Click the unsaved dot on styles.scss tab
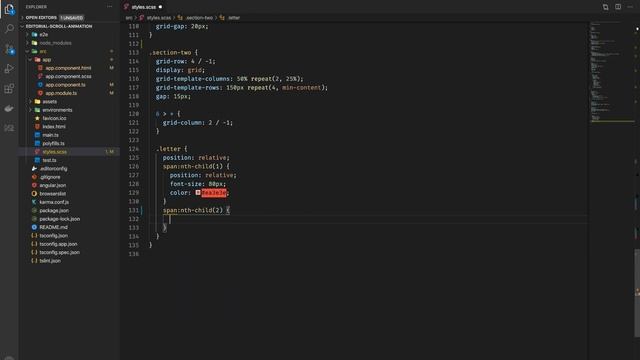This screenshot has width=640, height=360. [x=160, y=7]
